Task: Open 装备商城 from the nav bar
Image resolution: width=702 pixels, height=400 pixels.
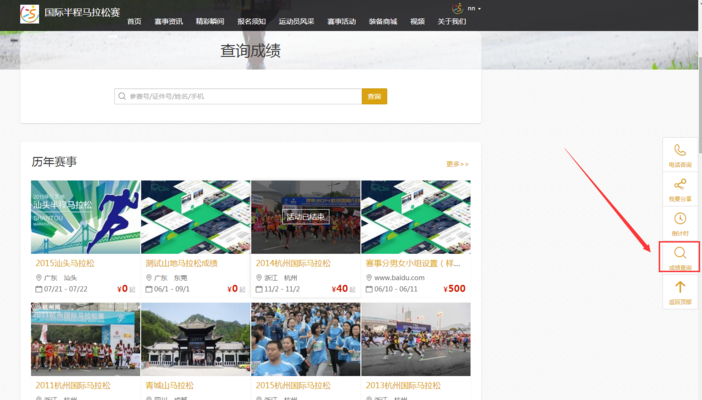Action: click(382, 21)
